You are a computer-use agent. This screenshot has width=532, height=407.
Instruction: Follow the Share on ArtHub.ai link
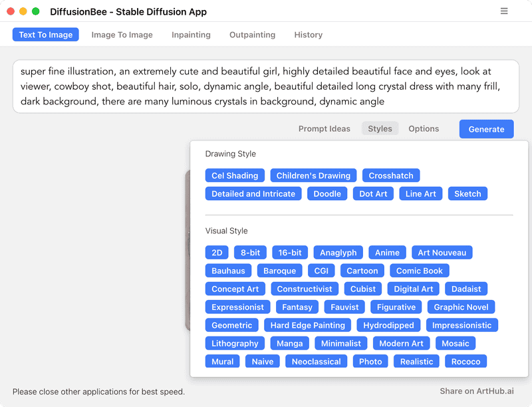pos(476,391)
